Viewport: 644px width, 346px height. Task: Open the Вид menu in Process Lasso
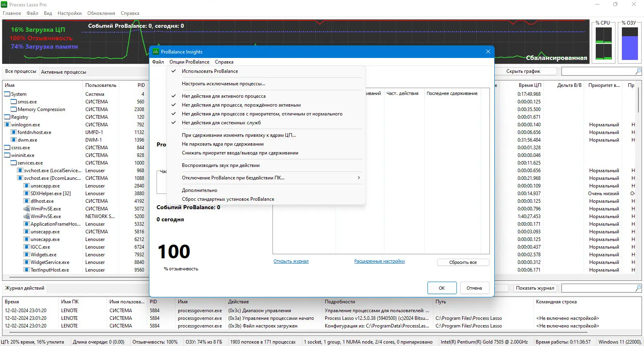point(48,13)
